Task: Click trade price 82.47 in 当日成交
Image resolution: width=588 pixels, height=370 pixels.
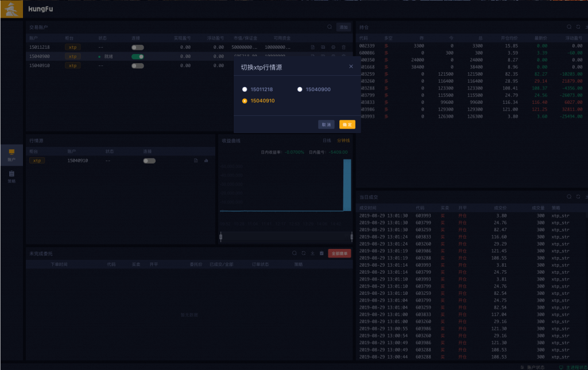Action: point(500,230)
